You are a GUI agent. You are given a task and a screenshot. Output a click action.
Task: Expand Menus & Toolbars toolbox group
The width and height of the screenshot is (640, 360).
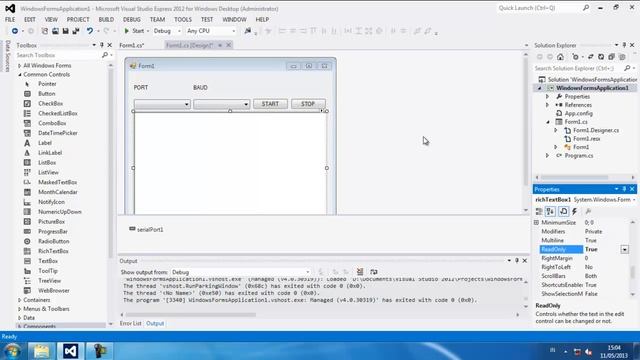20,309
